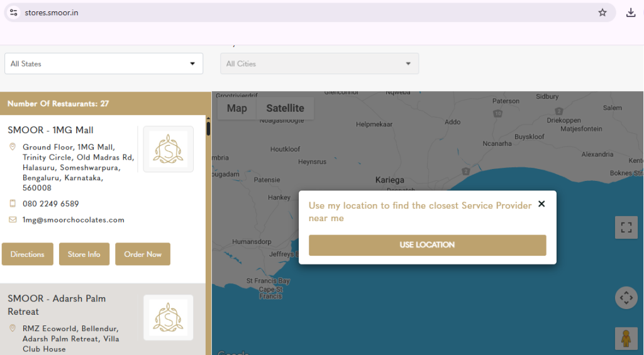Image resolution: width=644 pixels, height=355 pixels.
Task: Open browser downloads icon
Action: [x=630, y=13]
